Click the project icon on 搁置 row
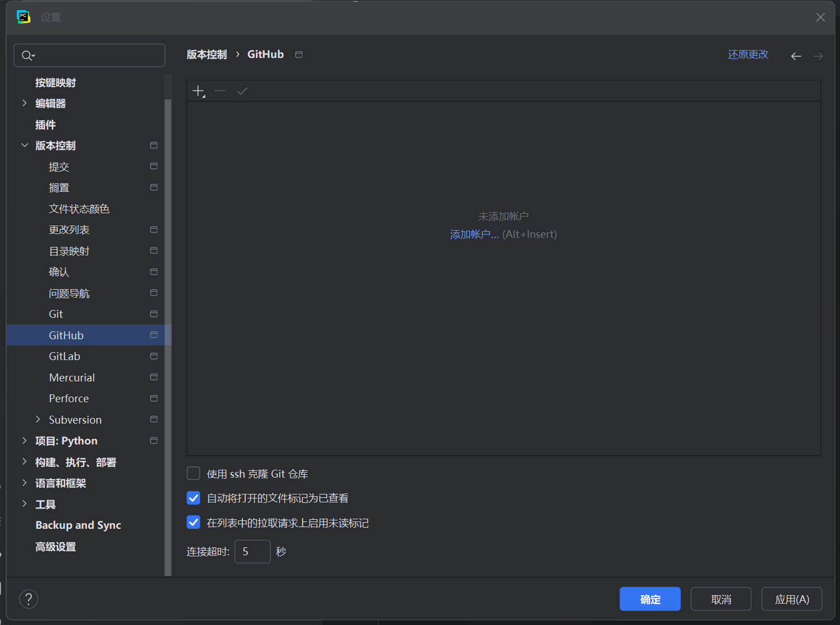840x625 pixels. coord(154,187)
